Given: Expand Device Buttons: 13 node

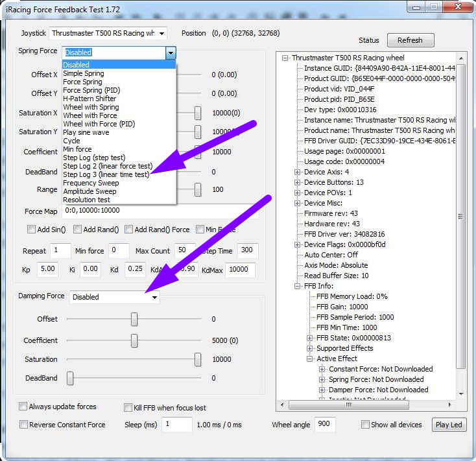Looking at the screenshot, I should point(298,183).
